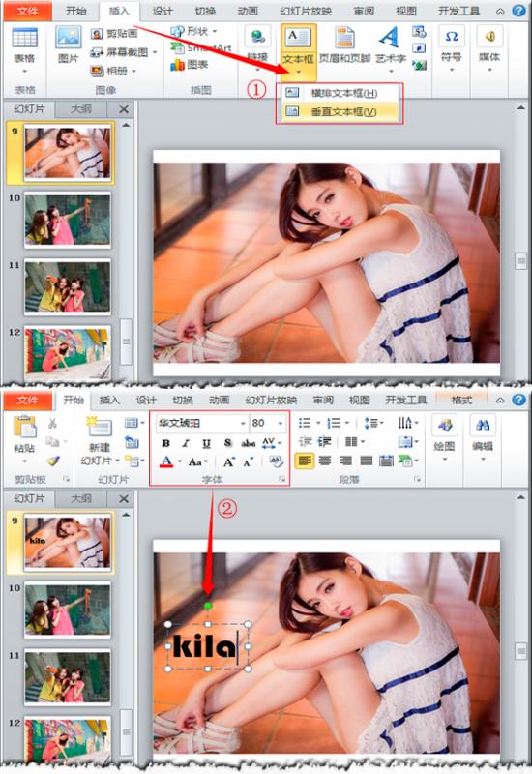Click the 链接 hyperlink globe icon

tap(257, 37)
